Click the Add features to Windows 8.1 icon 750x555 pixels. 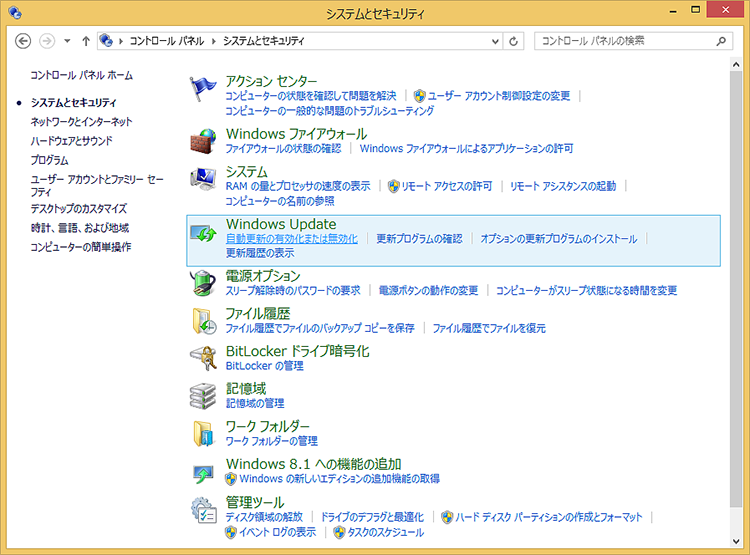coord(203,474)
